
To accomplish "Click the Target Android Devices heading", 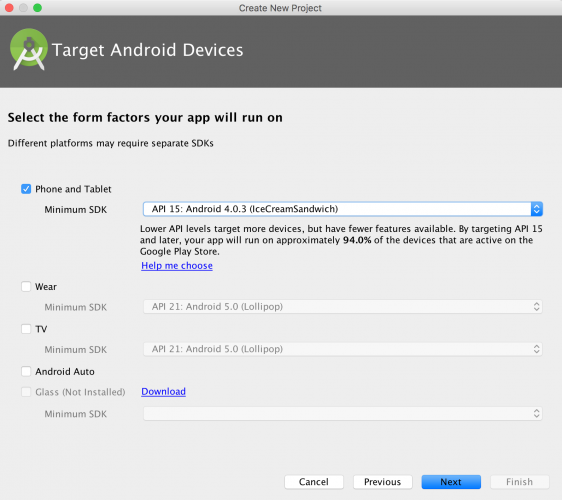I will pos(148,50).
